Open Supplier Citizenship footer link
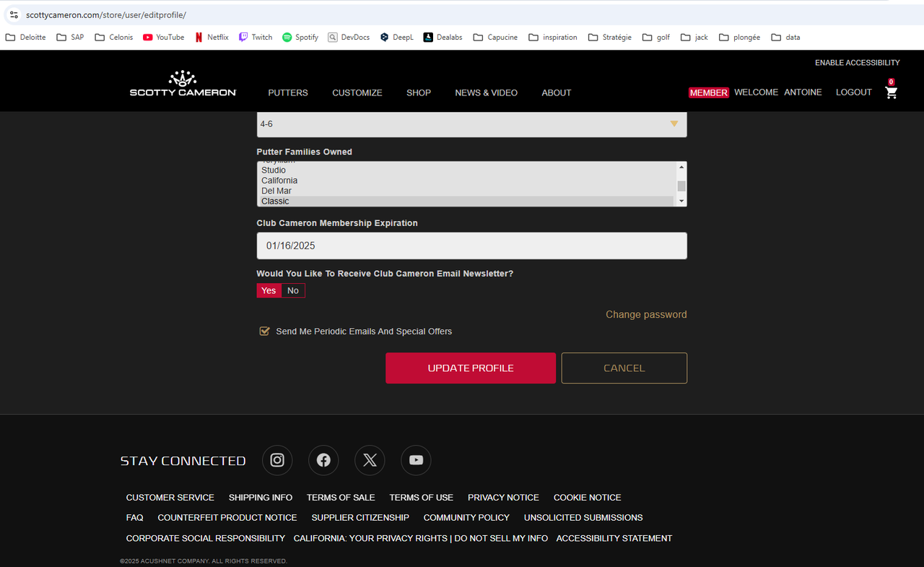This screenshot has width=924, height=567. click(x=360, y=518)
